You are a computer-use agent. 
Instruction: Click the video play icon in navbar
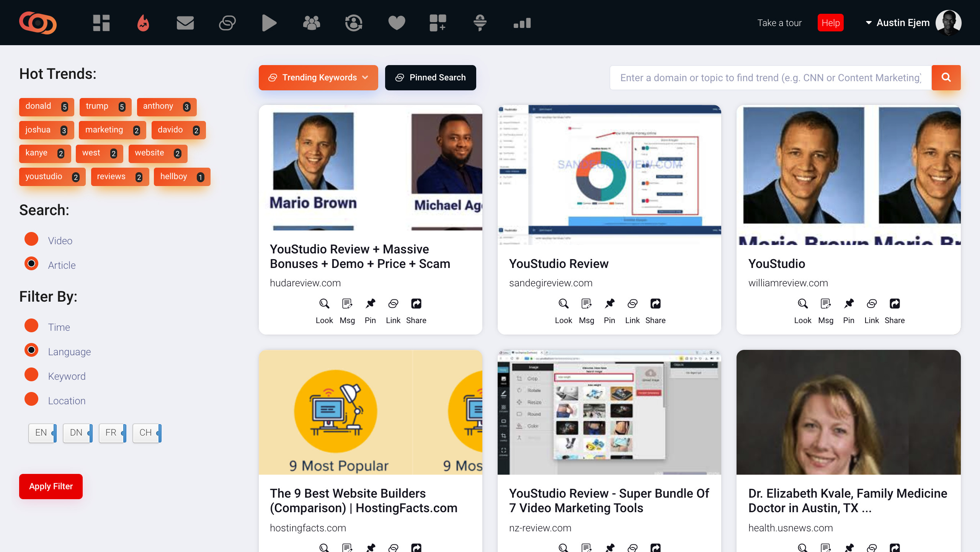tap(269, 23)
